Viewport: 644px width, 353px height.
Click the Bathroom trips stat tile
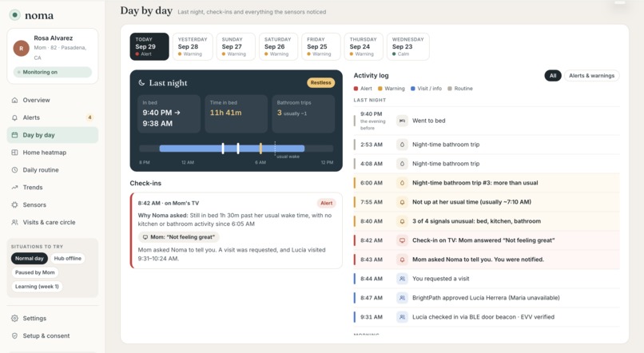coord(304,114)
